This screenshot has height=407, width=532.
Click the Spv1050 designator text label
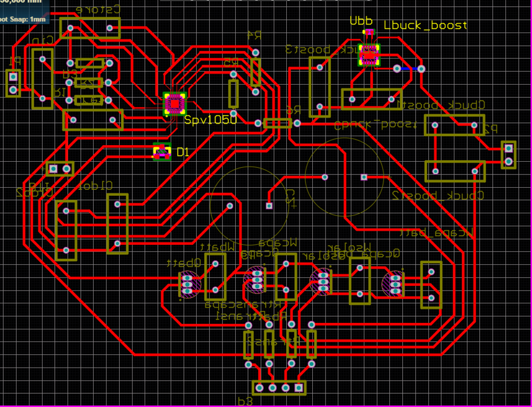point(211,120)
